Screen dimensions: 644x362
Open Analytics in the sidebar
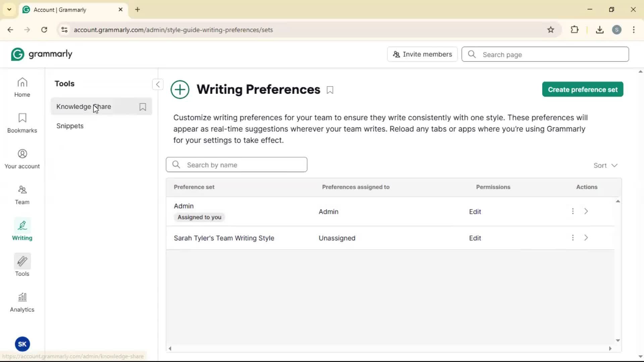point(22,302)
